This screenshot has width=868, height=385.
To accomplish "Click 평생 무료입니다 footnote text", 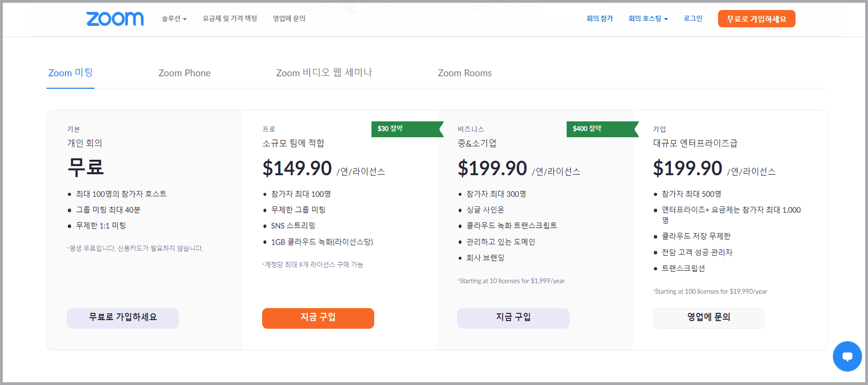I will (x=135, y=248).
